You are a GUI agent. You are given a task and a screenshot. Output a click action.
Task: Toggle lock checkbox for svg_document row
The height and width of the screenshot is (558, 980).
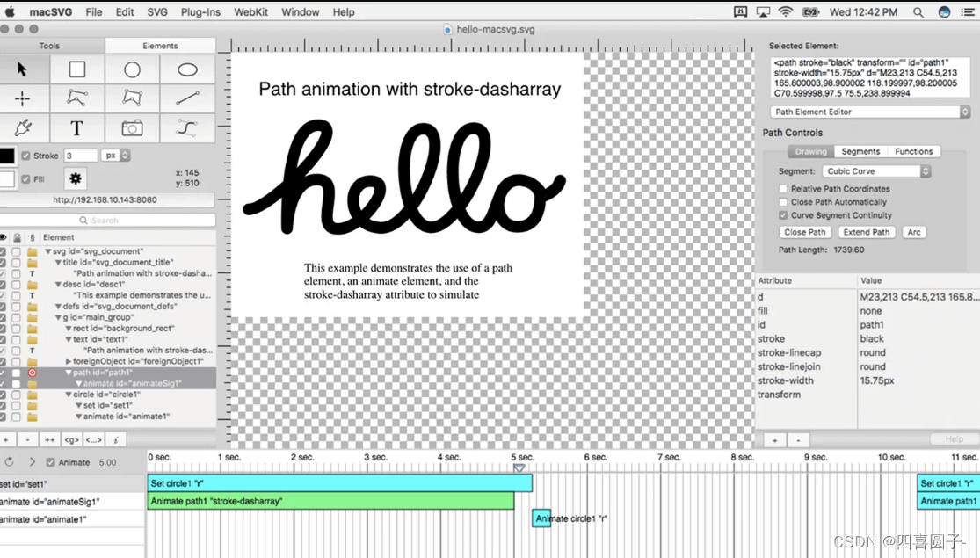16,251
